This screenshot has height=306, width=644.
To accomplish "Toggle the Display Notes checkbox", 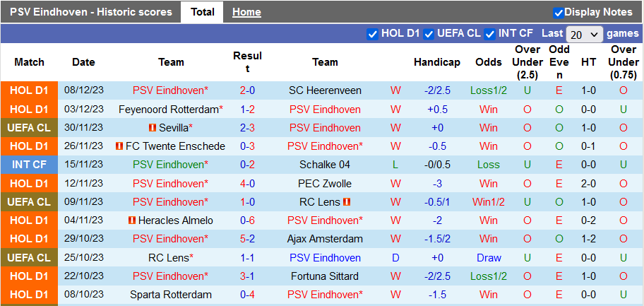I will 559,13.
